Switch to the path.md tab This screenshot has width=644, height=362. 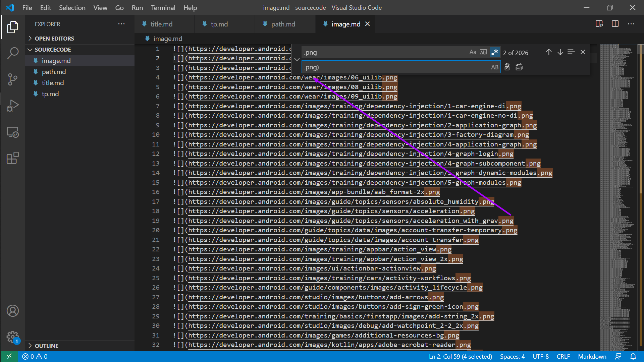click(283, 24)
